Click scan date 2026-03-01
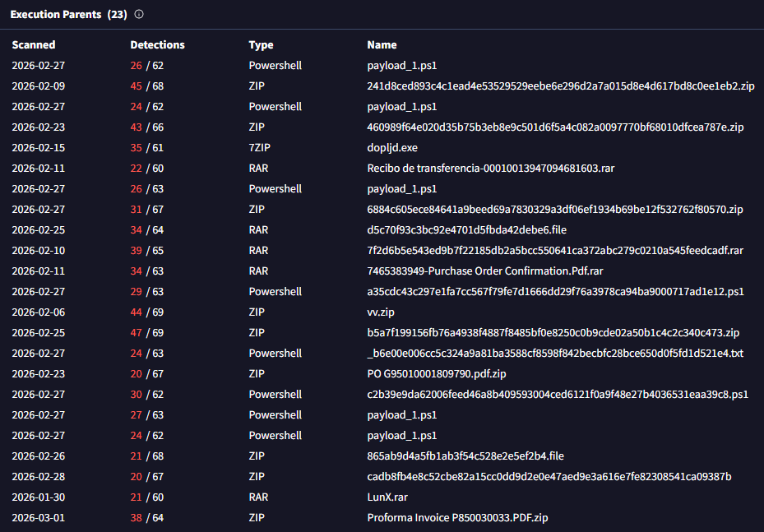 click(38, 518)
